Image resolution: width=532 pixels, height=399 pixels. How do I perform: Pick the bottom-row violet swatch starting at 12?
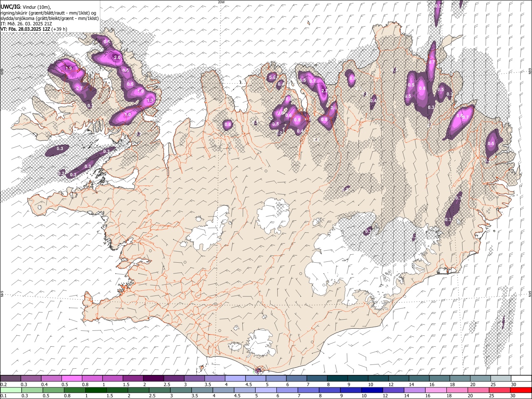(x=393, y=390)
